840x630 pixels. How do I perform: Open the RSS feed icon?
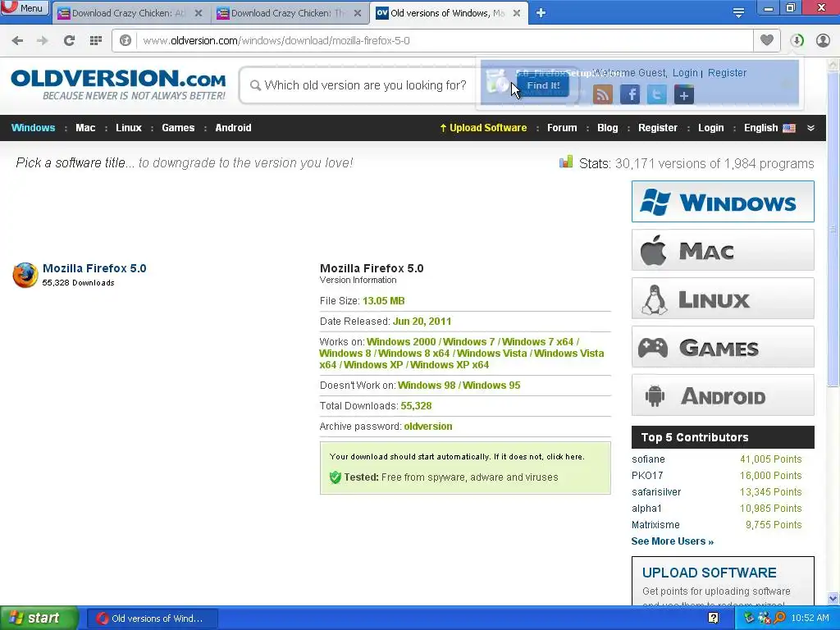[603, 95]
